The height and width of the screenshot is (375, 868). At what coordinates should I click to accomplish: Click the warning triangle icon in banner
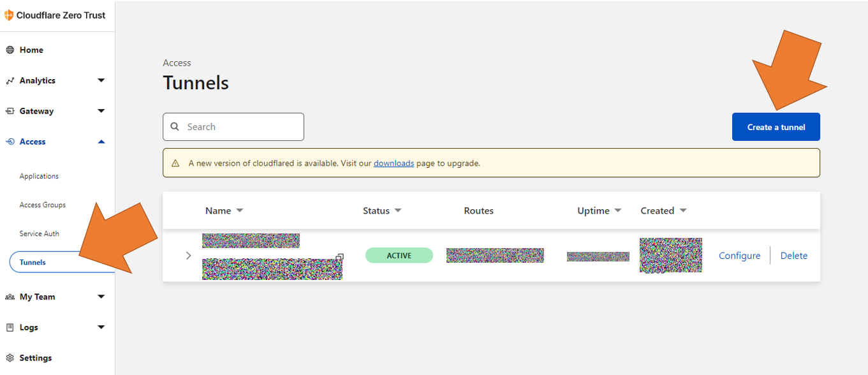point(175,163)
